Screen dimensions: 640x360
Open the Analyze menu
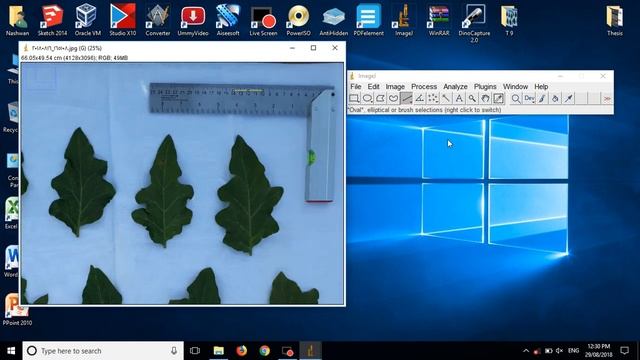(x=455, y=87)
